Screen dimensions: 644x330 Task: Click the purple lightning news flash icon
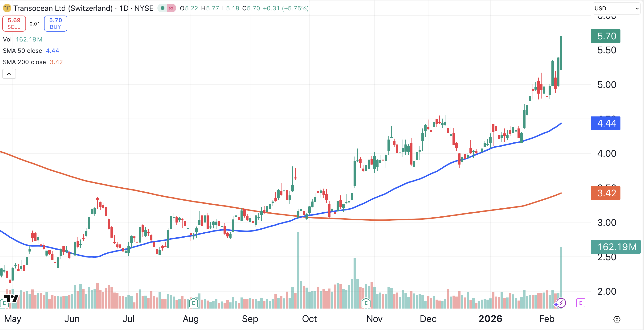click(561, 303)
